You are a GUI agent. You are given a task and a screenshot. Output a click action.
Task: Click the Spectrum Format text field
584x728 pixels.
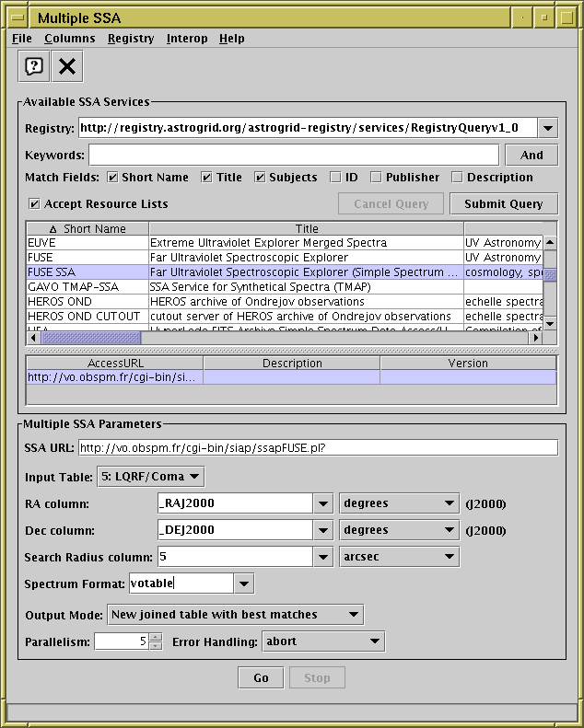click(181, 584)
